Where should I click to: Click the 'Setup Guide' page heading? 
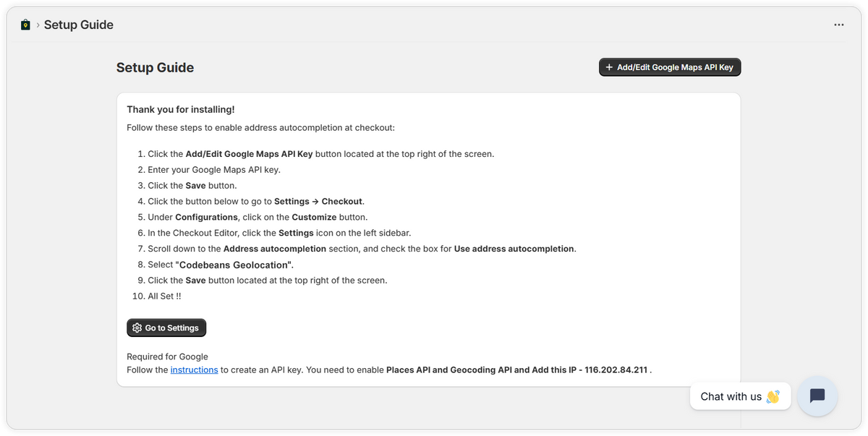(155, 68)
